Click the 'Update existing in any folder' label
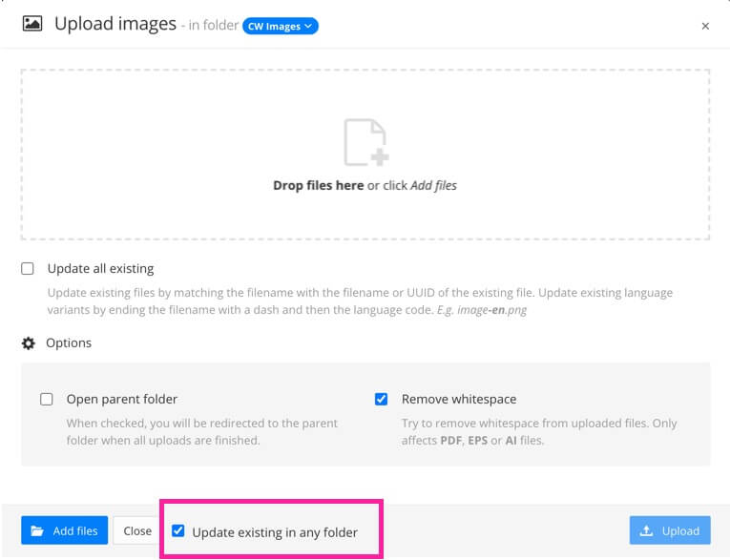Screen dimensions: 730x560 (275, 532)
